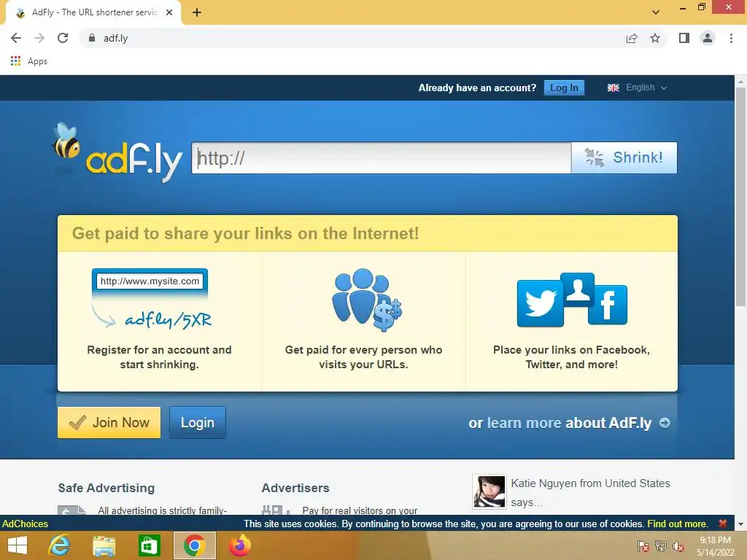
Task: Click the browser forward arrow
Action: [x=39, y=38]
